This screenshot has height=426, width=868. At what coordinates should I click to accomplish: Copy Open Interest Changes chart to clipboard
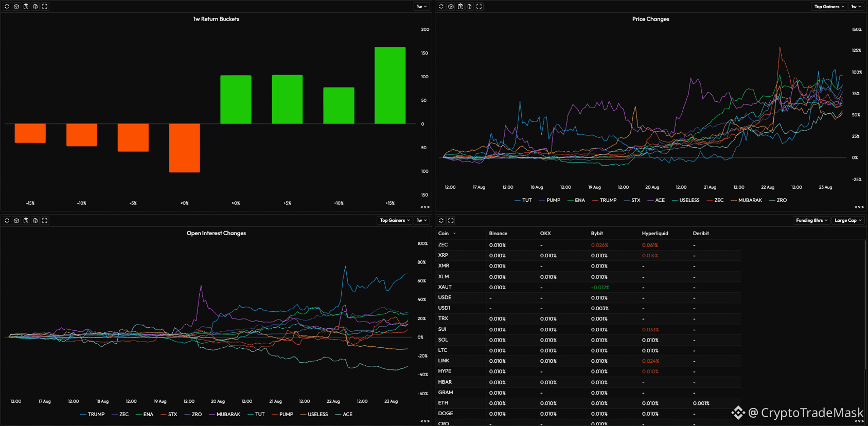pyautogui.click(x=26, y=221)
